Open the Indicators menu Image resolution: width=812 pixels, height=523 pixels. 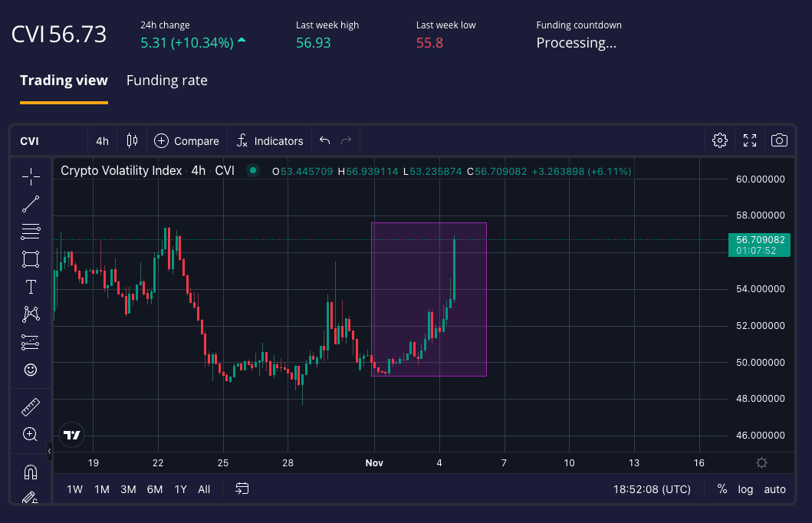coord(270,141)
